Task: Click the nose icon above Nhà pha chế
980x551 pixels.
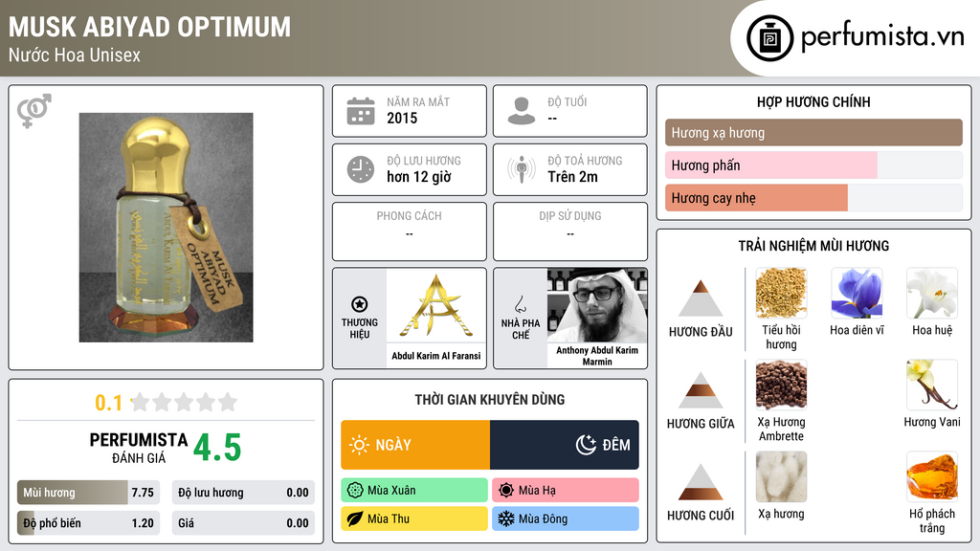Action: pos(520,304)
